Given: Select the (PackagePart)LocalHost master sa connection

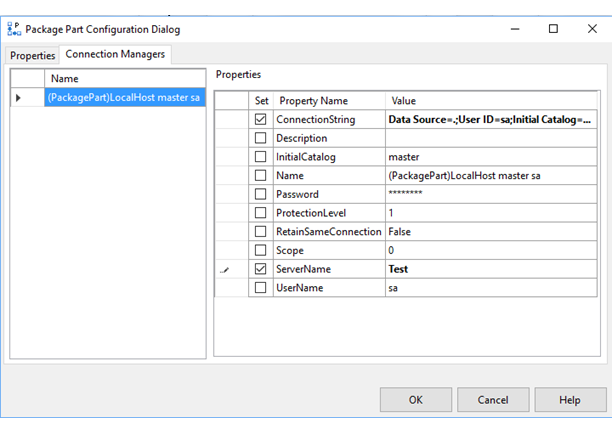Looking at the screenshot, I should click(x=125, y=97).
